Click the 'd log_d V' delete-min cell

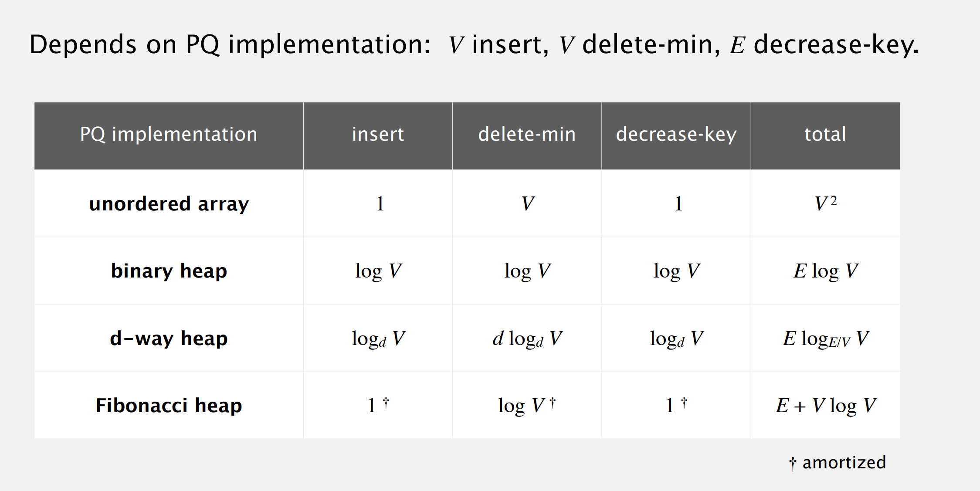point(527,339)
